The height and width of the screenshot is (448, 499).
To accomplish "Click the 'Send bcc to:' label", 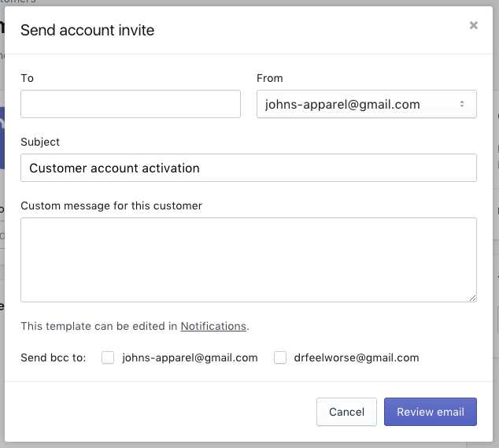I will 54,357.
